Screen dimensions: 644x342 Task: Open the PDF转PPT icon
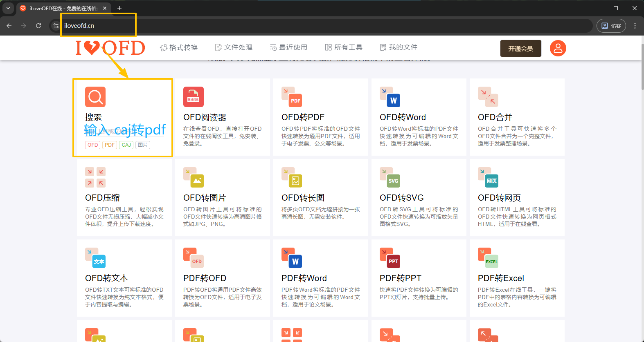coord(390,258)
